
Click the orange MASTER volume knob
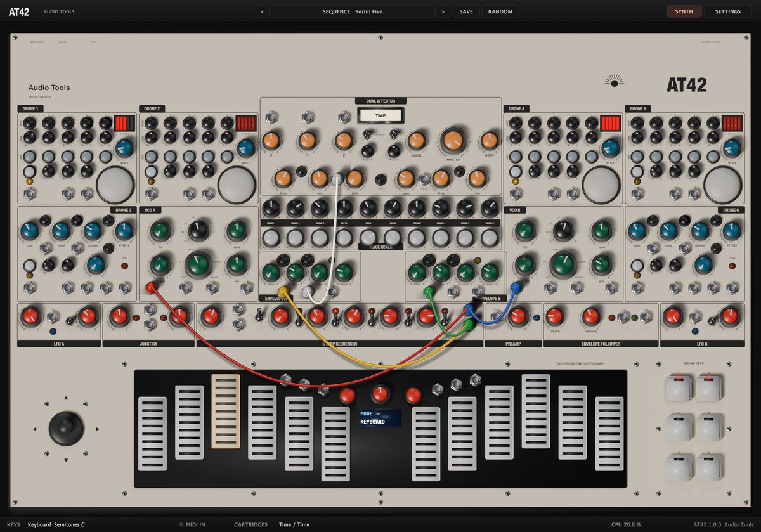(453, 141)
